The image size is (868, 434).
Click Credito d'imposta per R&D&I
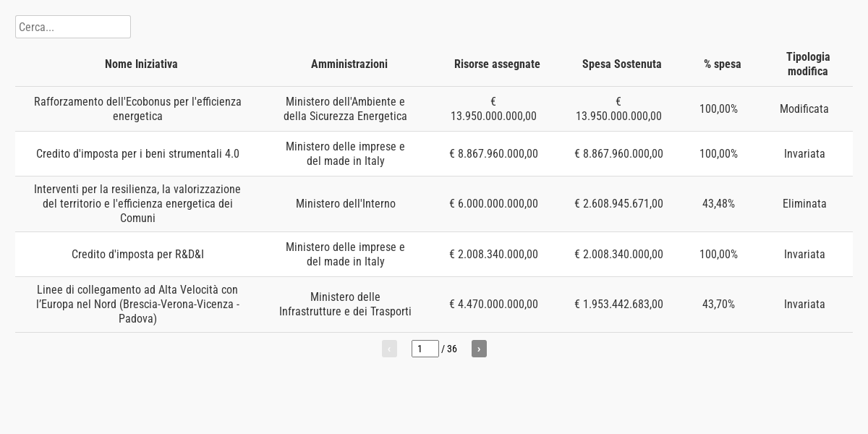[x=137, y=254]
